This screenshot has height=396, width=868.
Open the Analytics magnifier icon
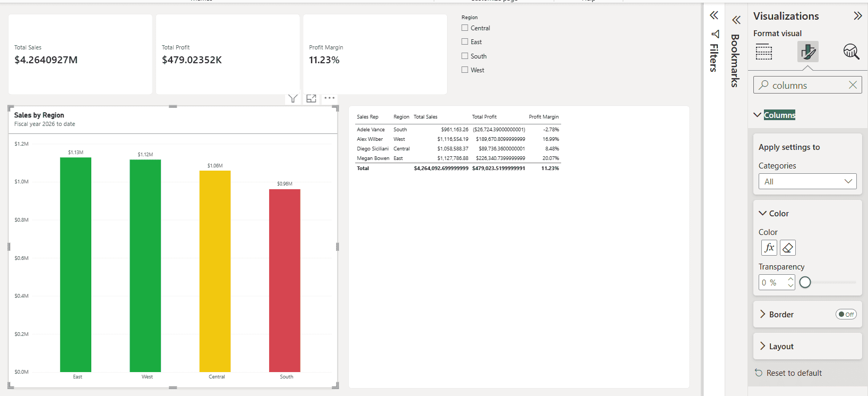click(852, 52)
